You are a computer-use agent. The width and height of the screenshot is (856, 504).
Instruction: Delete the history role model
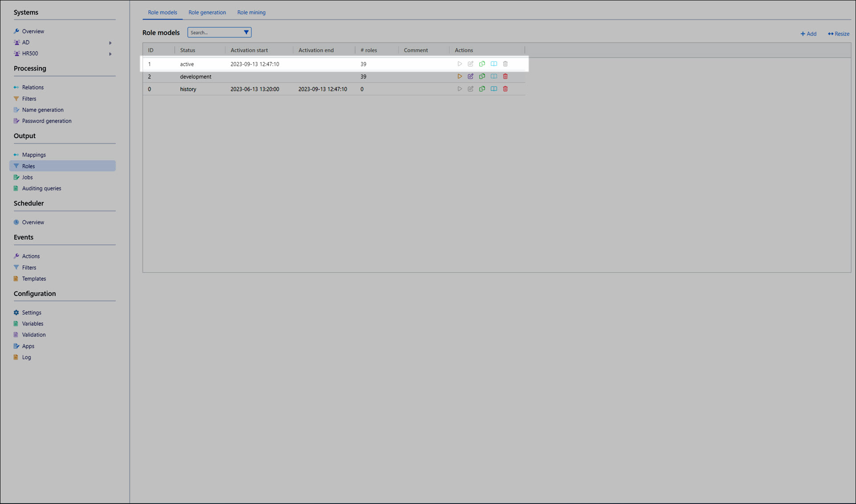tap(505, 89)
